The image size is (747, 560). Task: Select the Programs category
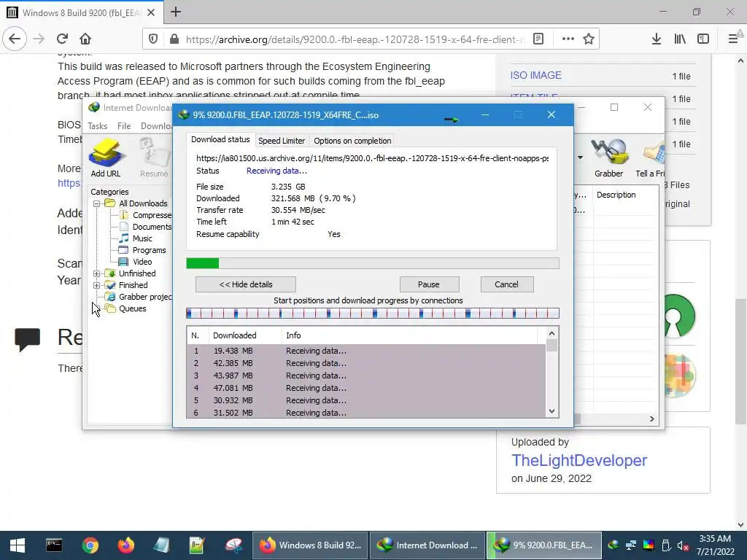149,251
